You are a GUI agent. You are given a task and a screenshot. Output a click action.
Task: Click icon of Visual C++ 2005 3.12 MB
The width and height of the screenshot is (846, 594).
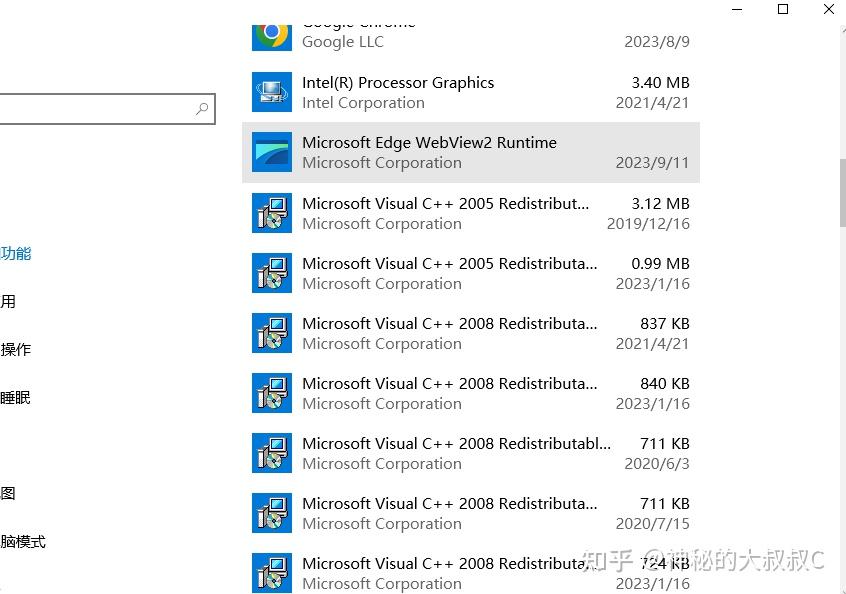(x=271, y=213)
